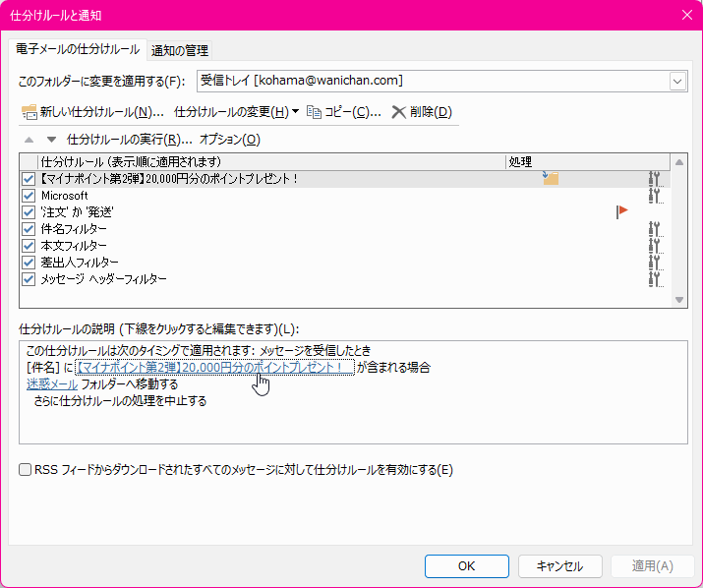Image resolution: width=703 pixels, height=588 pixels.
Task: Open オプション(O)
Action: 229,140
